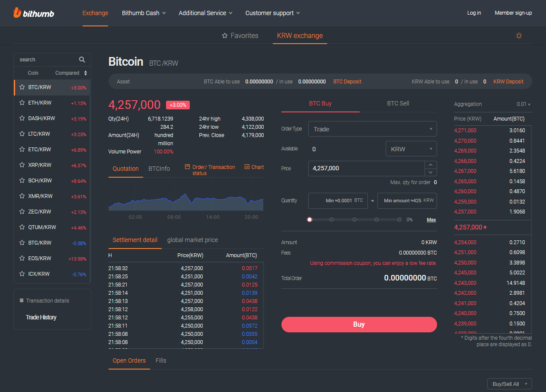
Task: Click KRW Deposit link
Action: [508, 82]
